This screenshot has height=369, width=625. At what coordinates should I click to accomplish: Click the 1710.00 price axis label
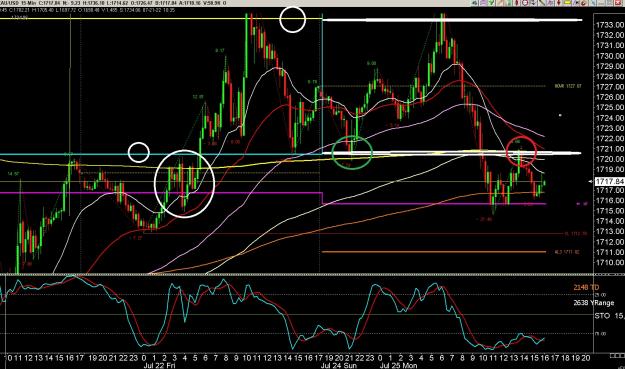pos(609,263)
